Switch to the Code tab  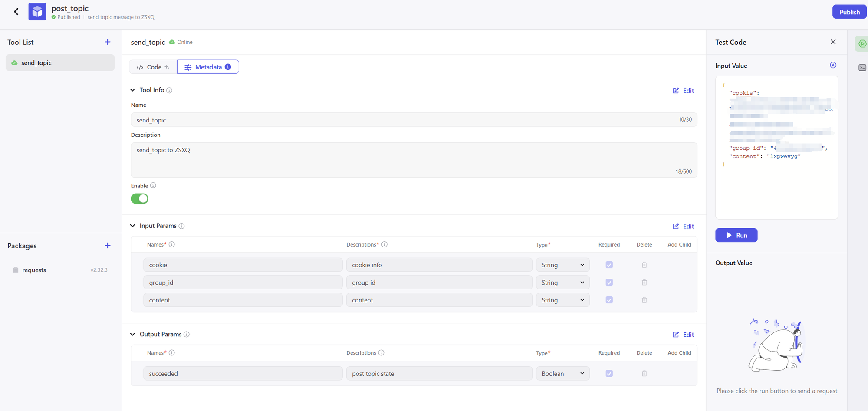(x=153, y=67)
